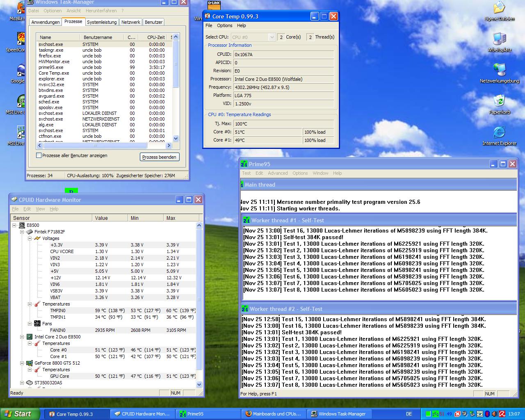The height and width of the screenshot is (420, 525).
Task: Collapse the Fans node
Action: 30,324
